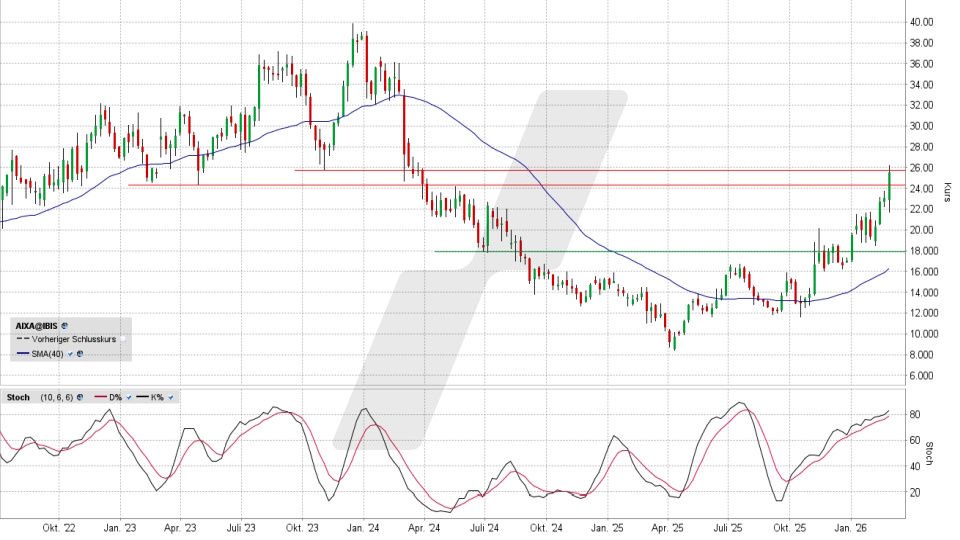Click the 60 stochastic axis label
The width and height of the screenshot is (960, 540).
(915, 440)
